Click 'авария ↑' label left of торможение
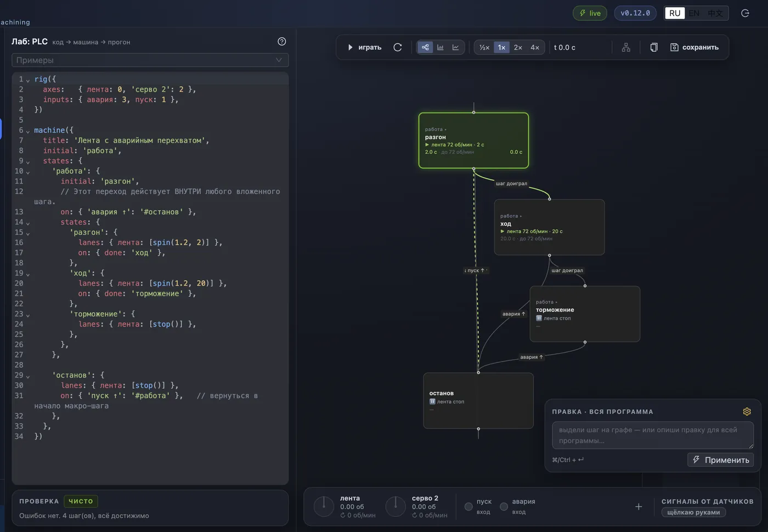Viewport: 768px width, 532px height. coord(513,314)
